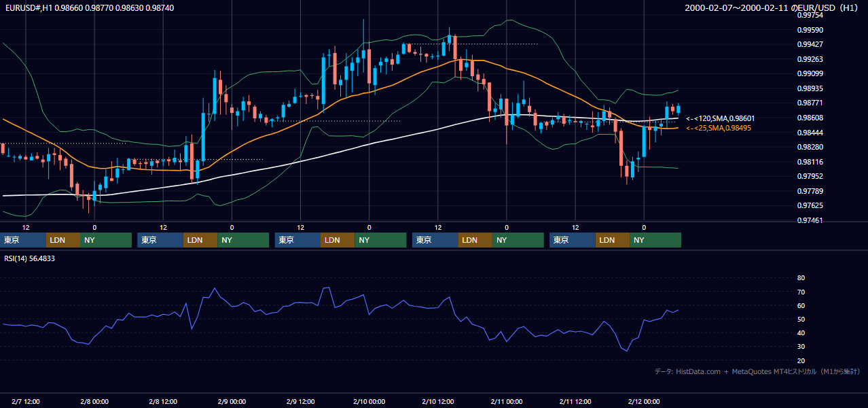Click RSI scale level 20
Image resolution: width=868 pixels, height=408 pixels.
pyautogui.click(x=801, y=361)
